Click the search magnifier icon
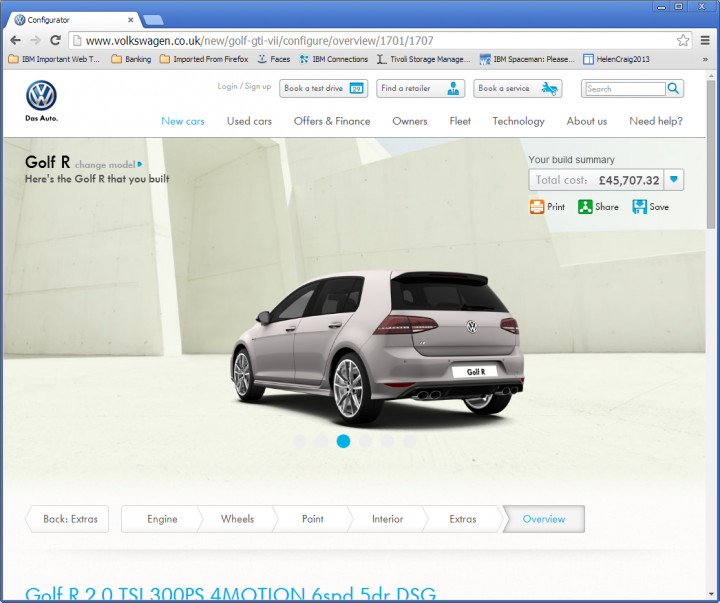This screenshot has width=720, height=603. [673, 88]
